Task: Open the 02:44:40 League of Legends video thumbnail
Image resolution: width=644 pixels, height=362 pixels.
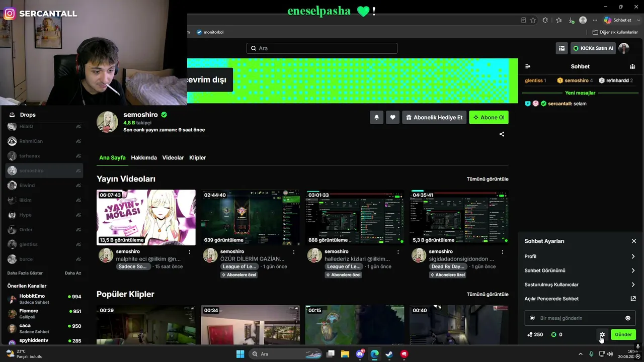Action: [x=251, y=217]
